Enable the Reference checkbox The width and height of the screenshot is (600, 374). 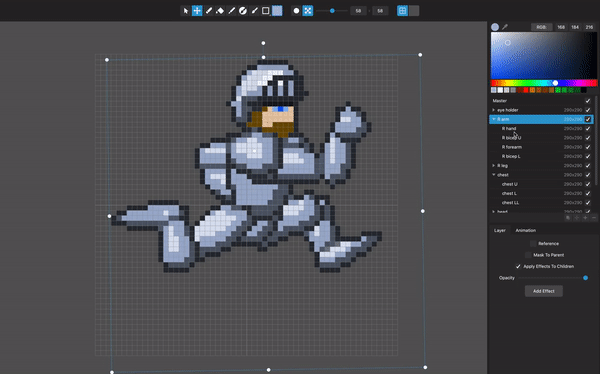point(533,243)
